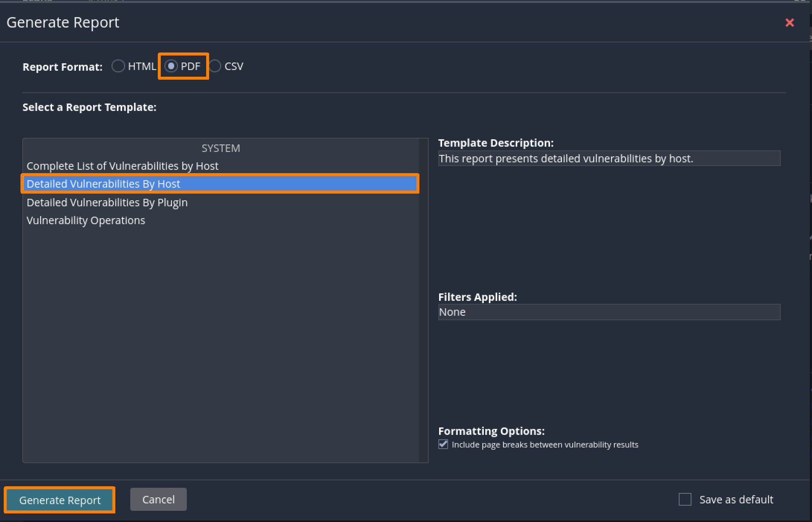Click the HTML format label text
The height and width of the screenshot is (522, 812).
142,66
